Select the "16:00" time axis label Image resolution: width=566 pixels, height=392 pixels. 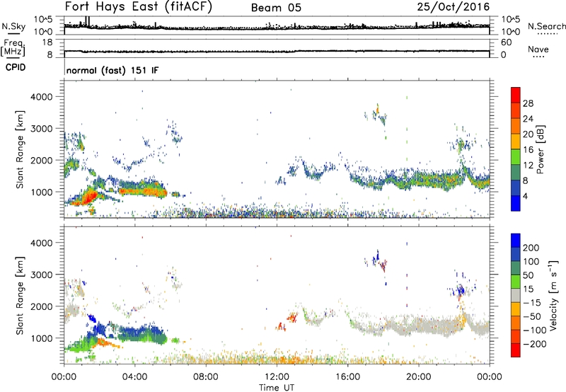click(x=347, y=377)
